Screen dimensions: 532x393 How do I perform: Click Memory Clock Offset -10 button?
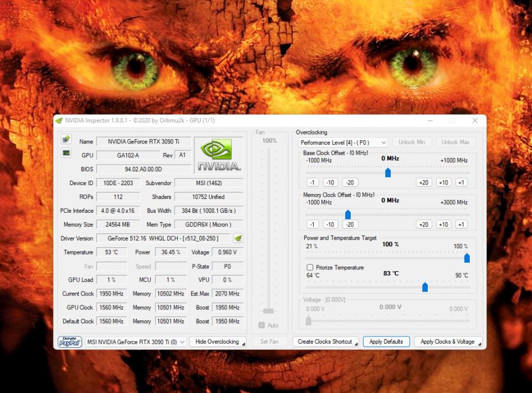click(330, 224)
